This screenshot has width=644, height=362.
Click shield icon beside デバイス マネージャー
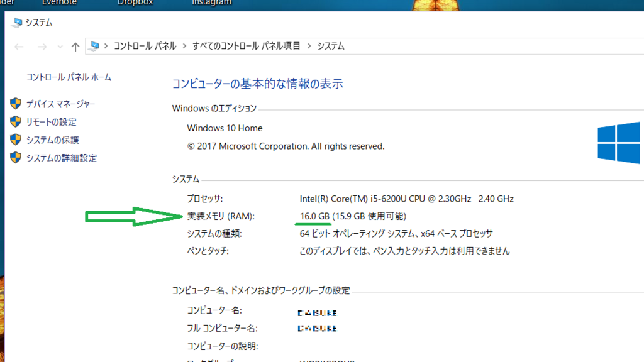16,104
